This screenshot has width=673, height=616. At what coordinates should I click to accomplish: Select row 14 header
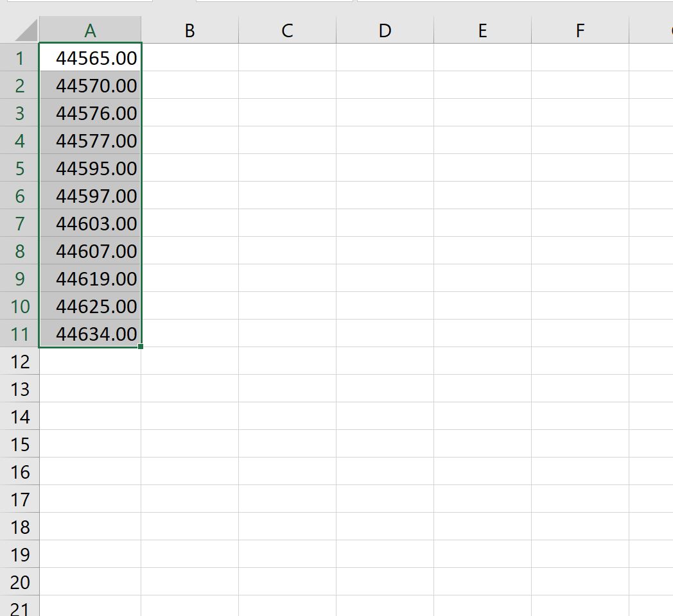click(x=19, y=416)
